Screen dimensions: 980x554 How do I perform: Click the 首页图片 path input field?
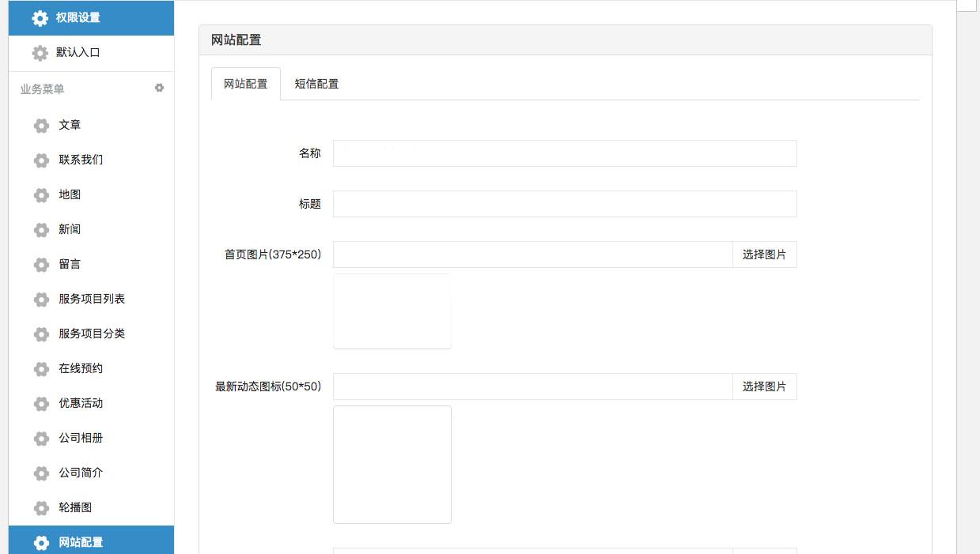click(532, 254)
